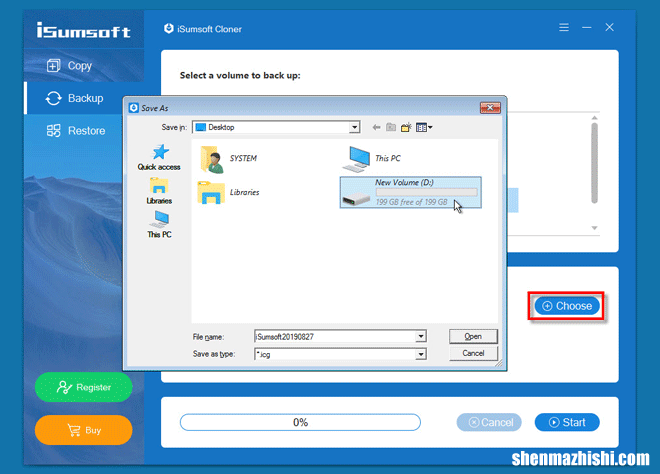660x474 pixels.
Task: Open the View Menu icon dropdown
Action: tap(424, 127)
